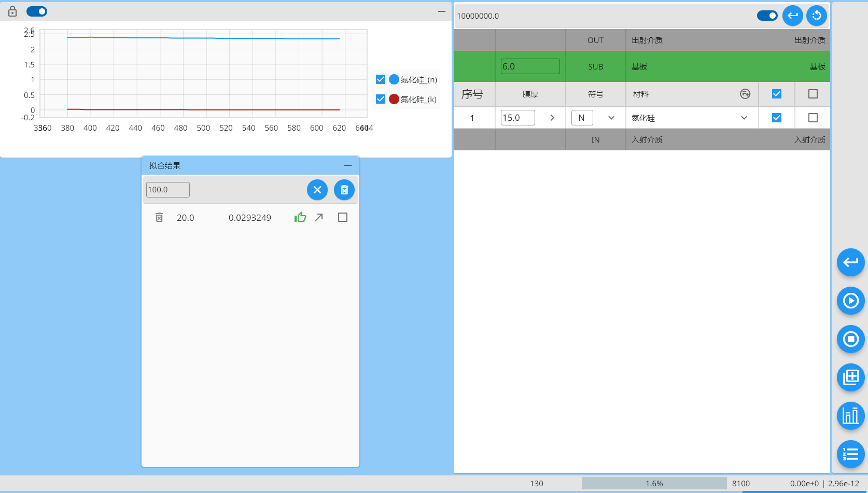
Task: Hide the 氮化硅_(n) curve in the legend
Action: [381, 79]
